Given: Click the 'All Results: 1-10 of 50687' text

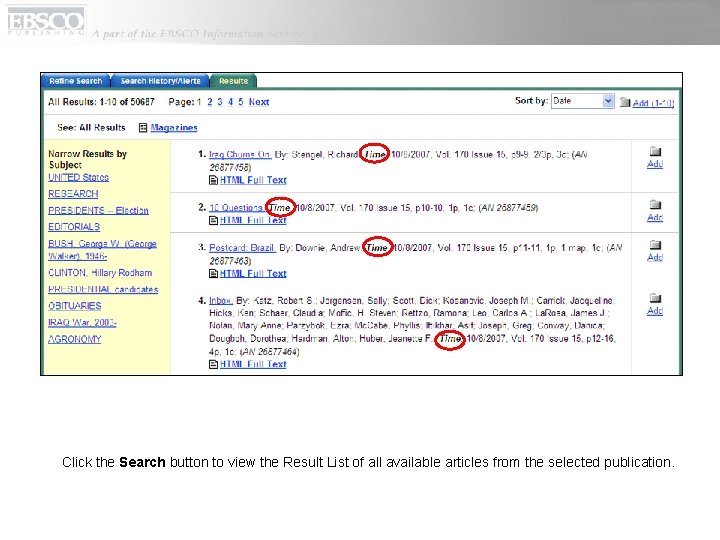Looking at the screenshot, I should [x=101, y=102].
